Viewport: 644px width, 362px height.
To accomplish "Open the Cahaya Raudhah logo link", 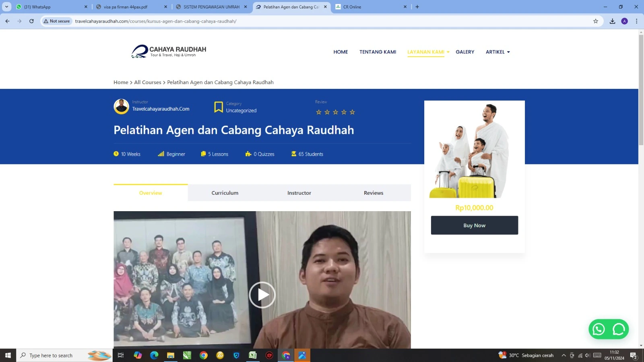I will (x=169, y=51).
